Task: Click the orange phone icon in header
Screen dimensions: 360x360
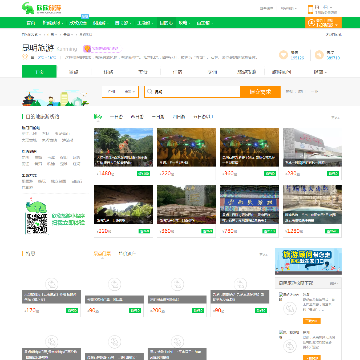Action: click(x=310, y=9)
